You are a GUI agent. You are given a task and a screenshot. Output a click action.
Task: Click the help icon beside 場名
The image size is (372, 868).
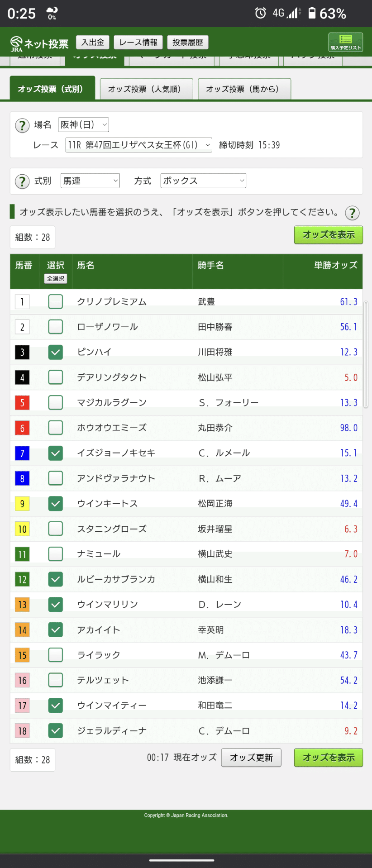click(22, 125)
